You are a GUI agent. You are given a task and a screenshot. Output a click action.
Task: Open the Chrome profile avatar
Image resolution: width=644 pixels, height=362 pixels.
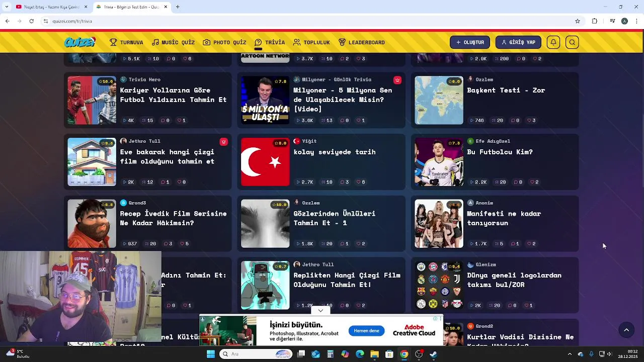click(624, 21)
